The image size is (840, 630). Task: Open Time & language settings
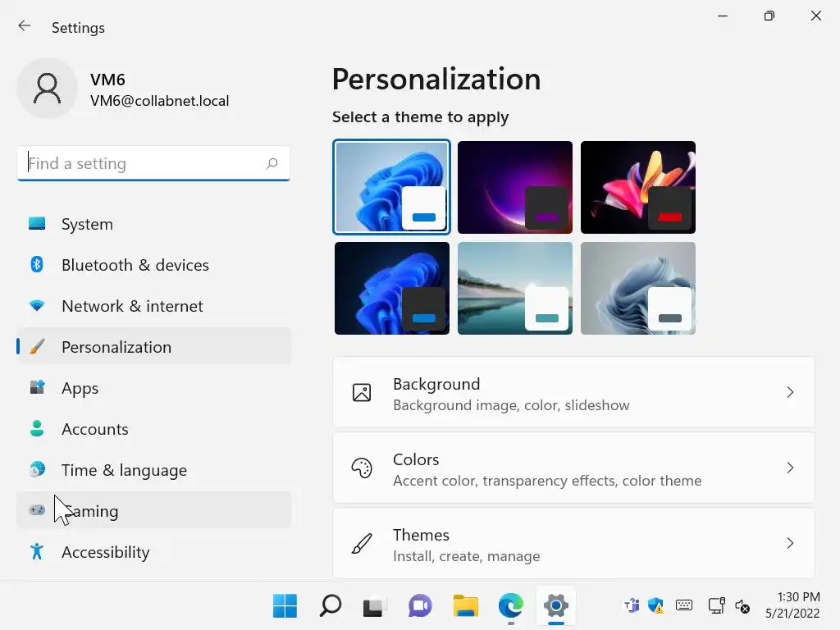click(x=153, y=470)
